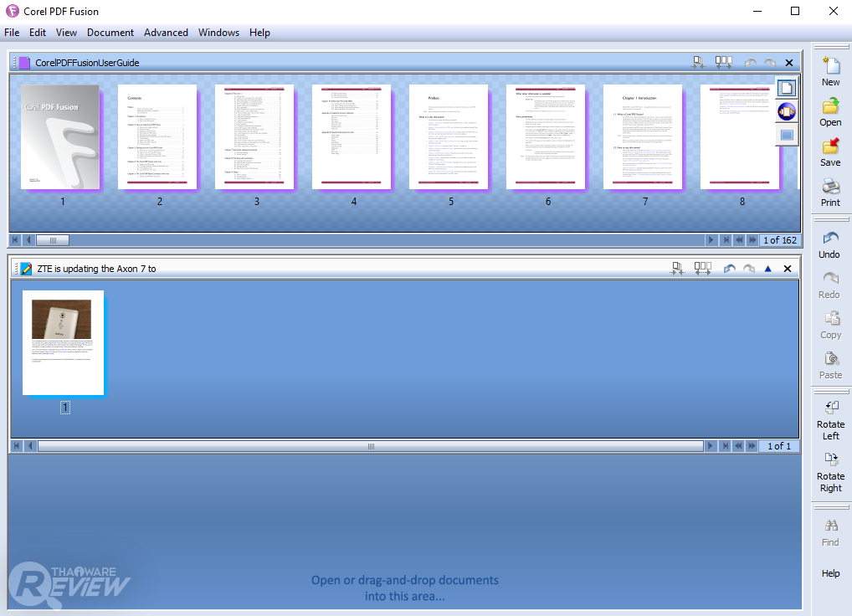Select the page view icon in the CorelPDFFusionUserGuide panel

tap(786, 88)
